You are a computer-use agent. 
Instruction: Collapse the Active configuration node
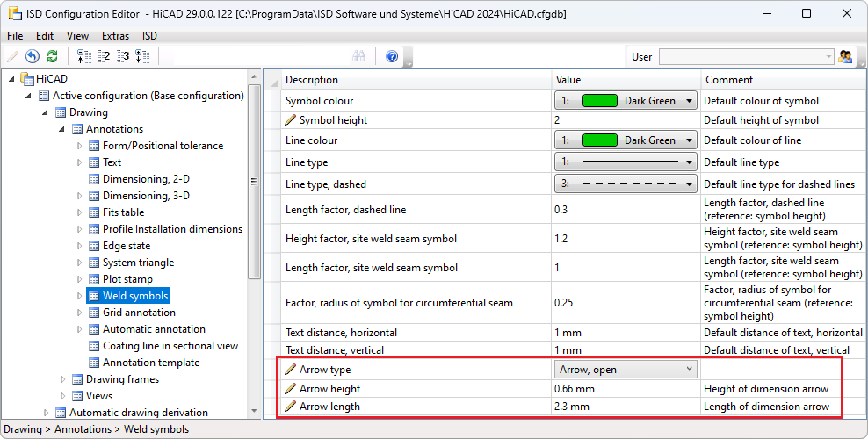coord(29,96)
